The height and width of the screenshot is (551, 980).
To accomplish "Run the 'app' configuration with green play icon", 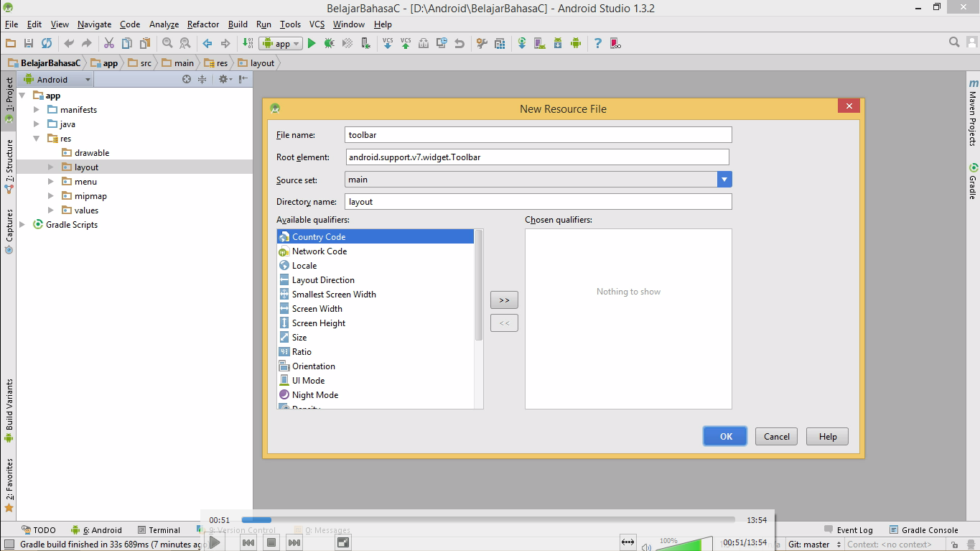I will [x=312, y=43].
